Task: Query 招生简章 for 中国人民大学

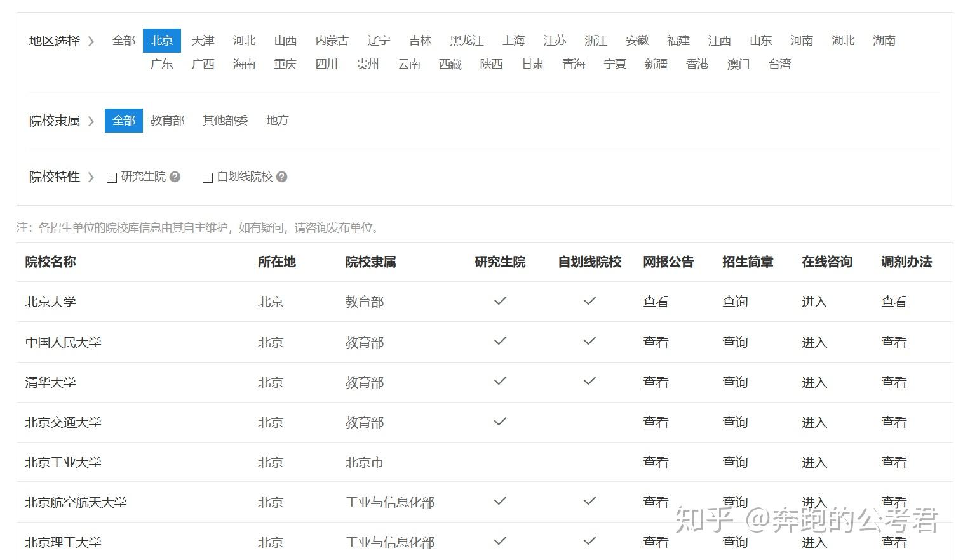Action: [735, 342]
